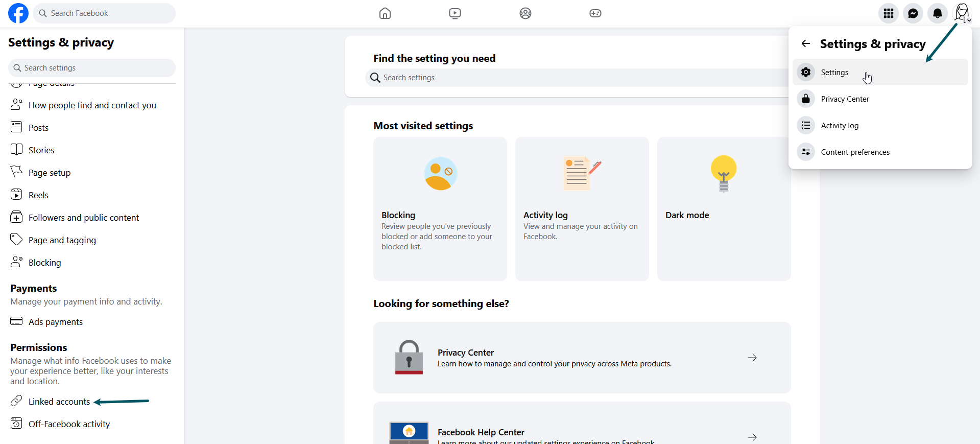The height and width of the screenshot is (444, 980).
Task: Open the Groups profile-circle icon
Action: pos(525,13)
